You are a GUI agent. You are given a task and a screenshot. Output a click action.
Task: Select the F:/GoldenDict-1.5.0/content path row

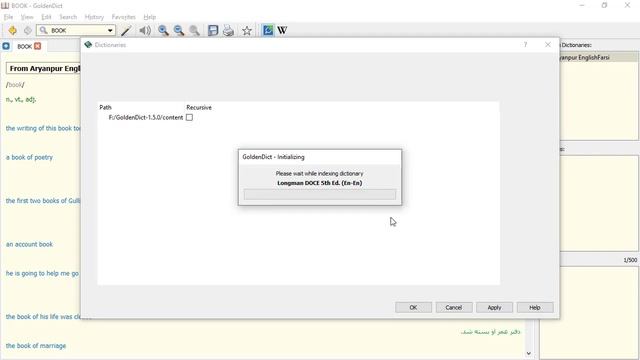146,117
